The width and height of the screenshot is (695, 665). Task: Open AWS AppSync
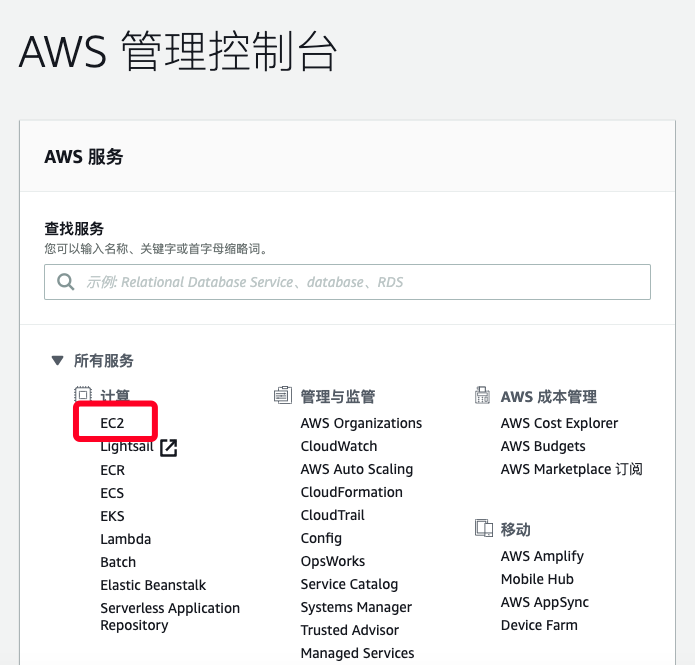pyautogui.click(x=545, y=602)
